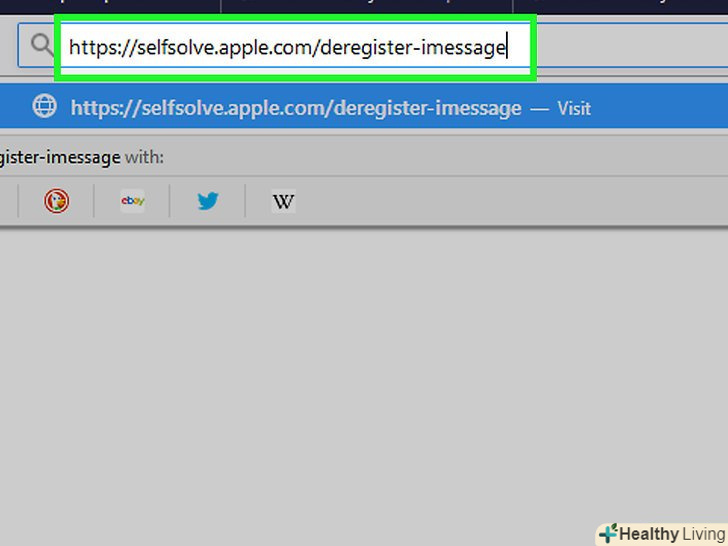
Task: Search with the DuckDuckGo icon
Action: [57, 201]
